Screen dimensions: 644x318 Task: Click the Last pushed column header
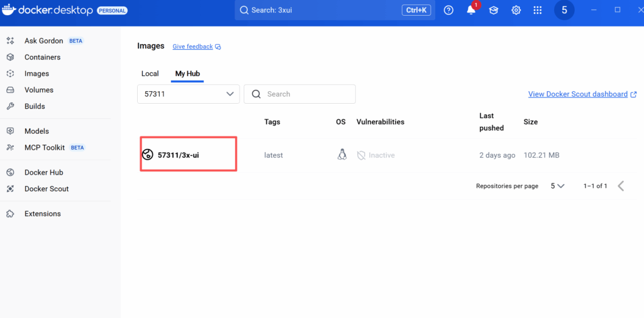(492, 122)
